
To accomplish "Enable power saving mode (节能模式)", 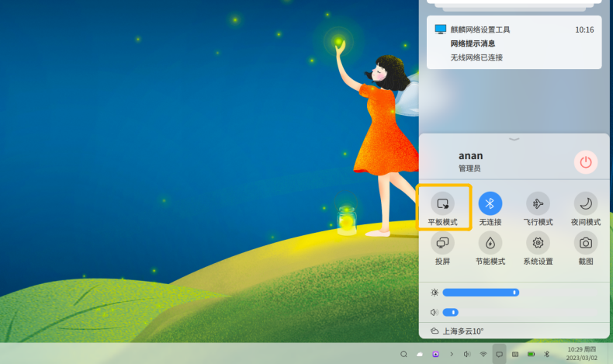I will [x=490, y=243].
